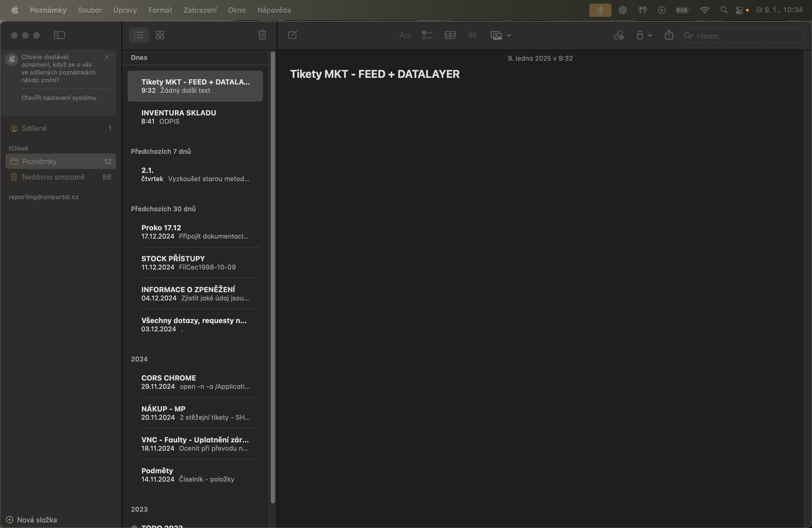Switch to gallery view

pos(160,35)
